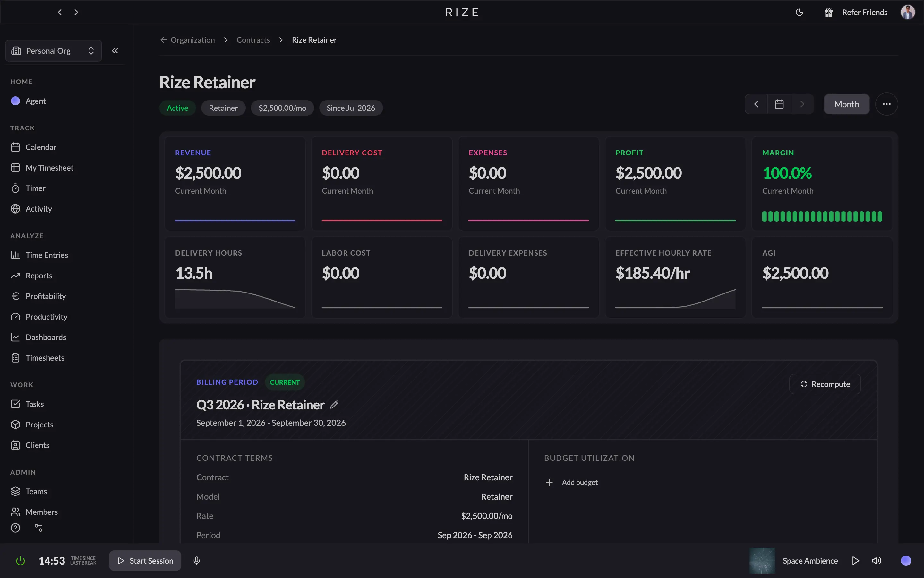Open the gift icon next to Refer Friends
This screenshot has width=924, height=578.
828,12
